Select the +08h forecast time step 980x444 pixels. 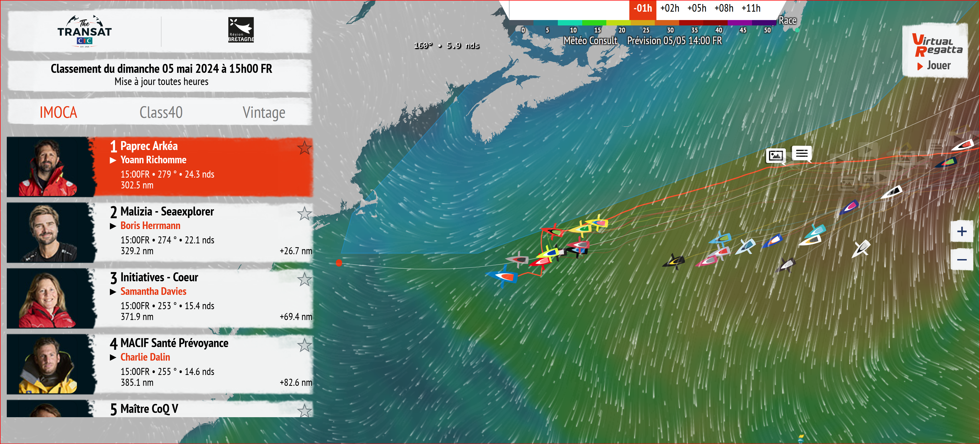[724, 8]
